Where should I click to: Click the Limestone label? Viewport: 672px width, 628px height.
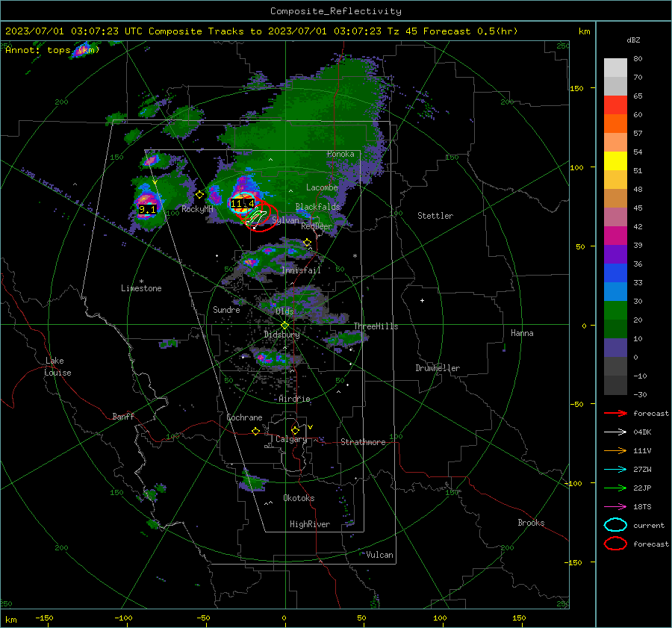point(141,288)
